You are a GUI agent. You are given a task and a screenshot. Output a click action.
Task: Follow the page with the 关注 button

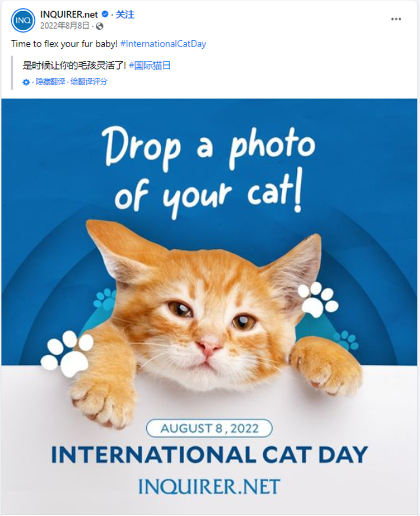[125, 15]
